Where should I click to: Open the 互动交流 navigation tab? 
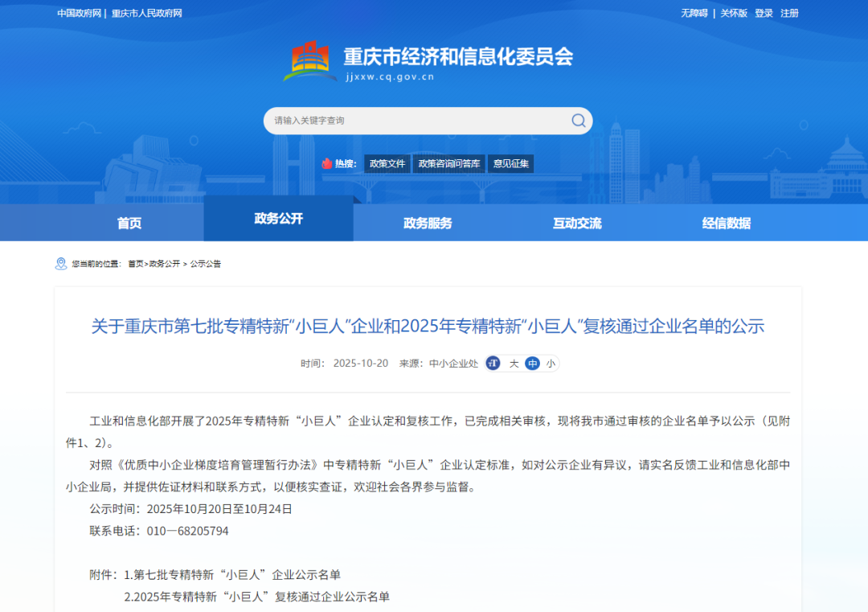pos(577,224)
